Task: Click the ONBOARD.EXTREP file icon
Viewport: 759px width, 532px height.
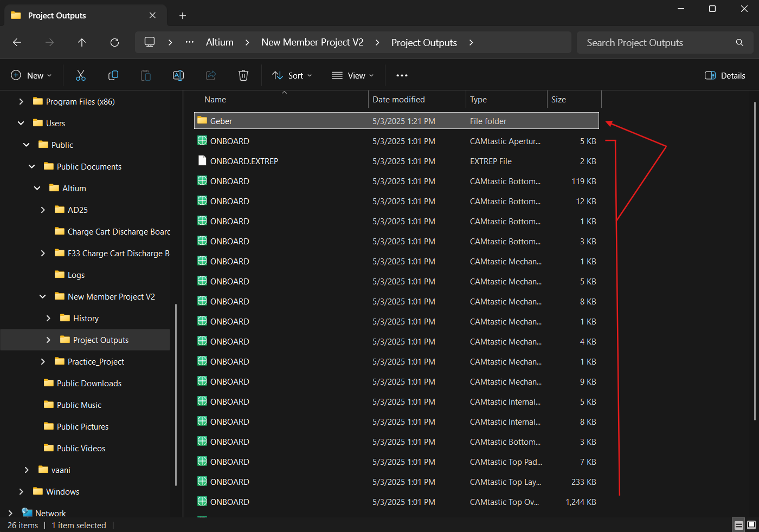Action: tap(202, 160)
